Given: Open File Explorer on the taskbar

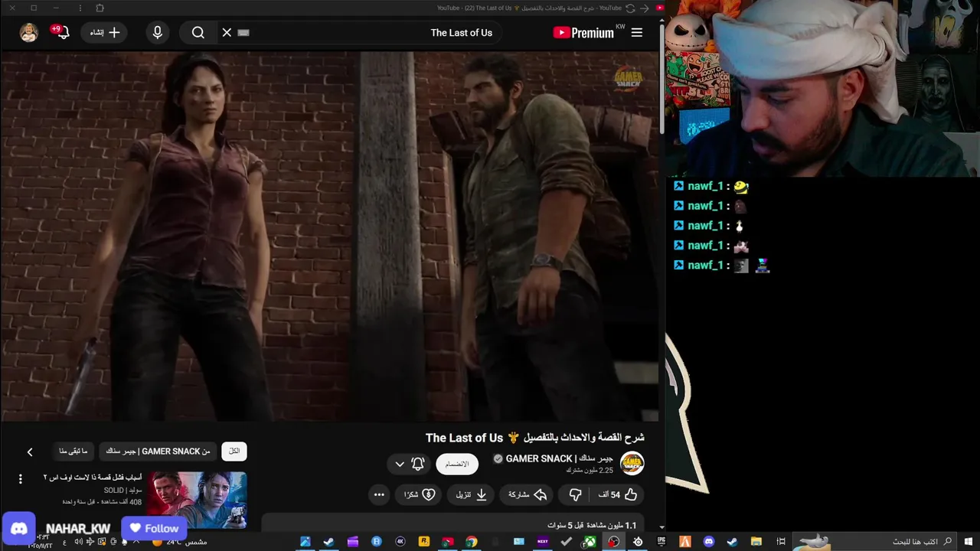Looking at the screenshot, I should 756,542.
